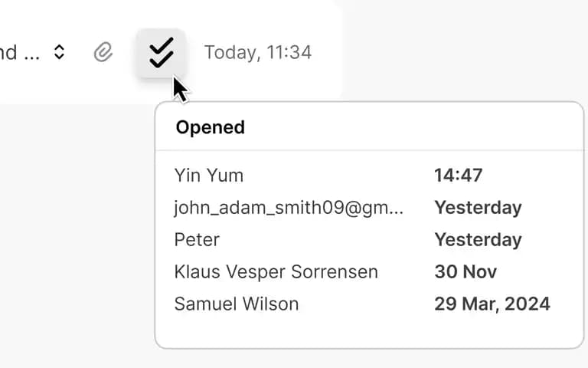Click the '30 Nov' opened date
This screenshot has width=588, height=368.
(465, 272)
